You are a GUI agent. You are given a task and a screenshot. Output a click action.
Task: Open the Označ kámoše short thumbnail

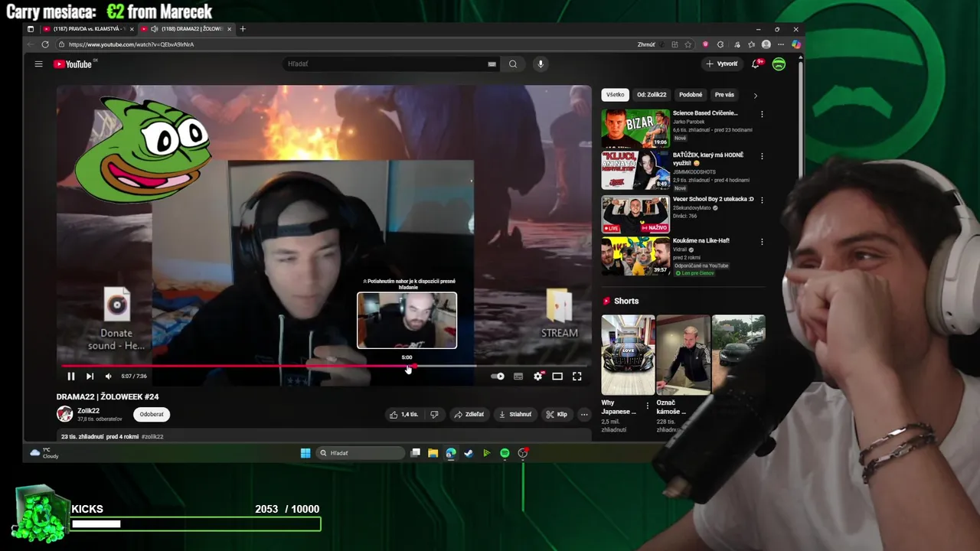(683, 354)
